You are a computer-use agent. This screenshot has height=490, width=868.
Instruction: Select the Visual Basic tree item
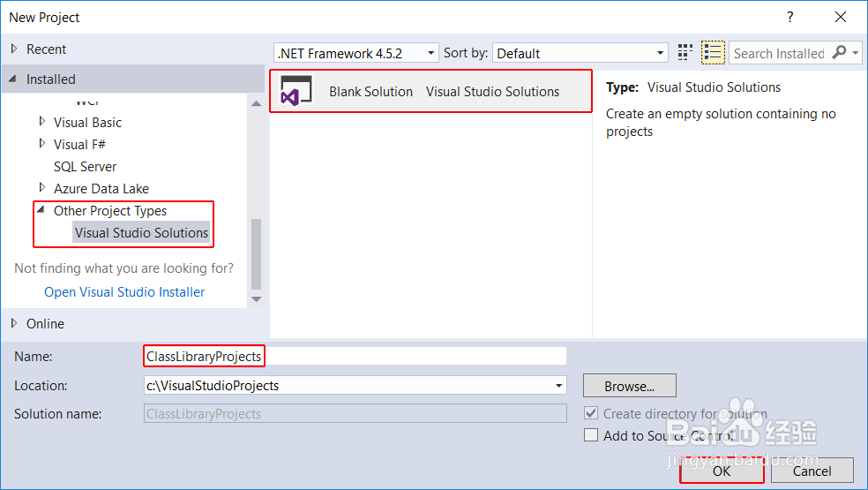[x=87, y=123]
